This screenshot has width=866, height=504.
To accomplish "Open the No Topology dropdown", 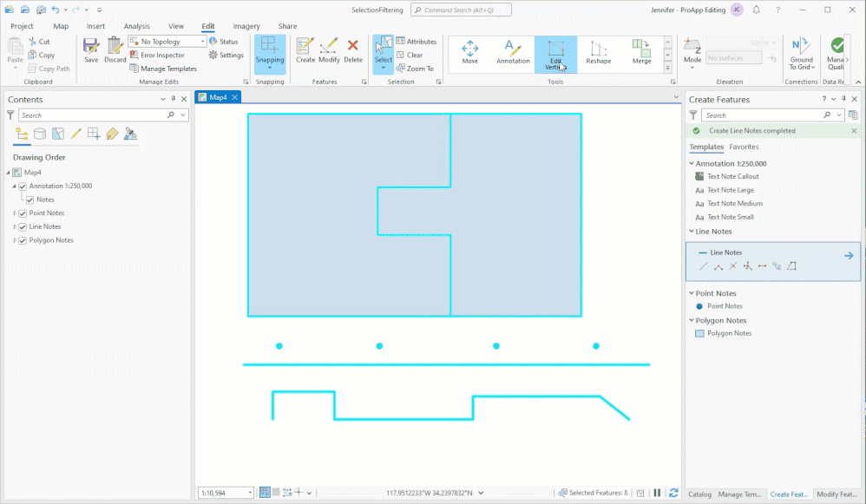I will point(200,41).
